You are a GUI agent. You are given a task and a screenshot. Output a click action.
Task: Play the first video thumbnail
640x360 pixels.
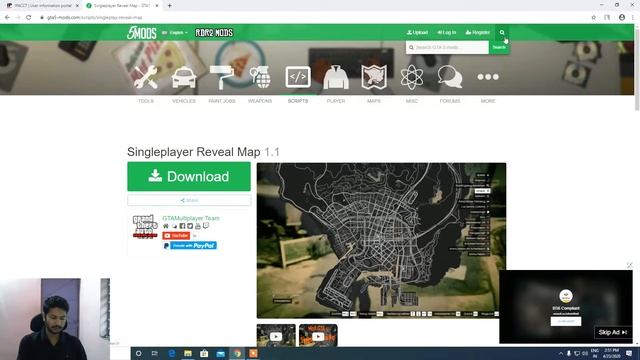pos(276,336)
